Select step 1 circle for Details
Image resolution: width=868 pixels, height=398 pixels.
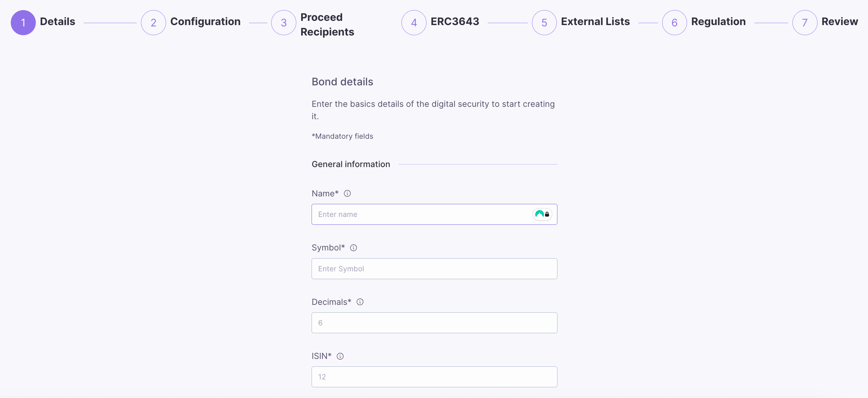23,22
